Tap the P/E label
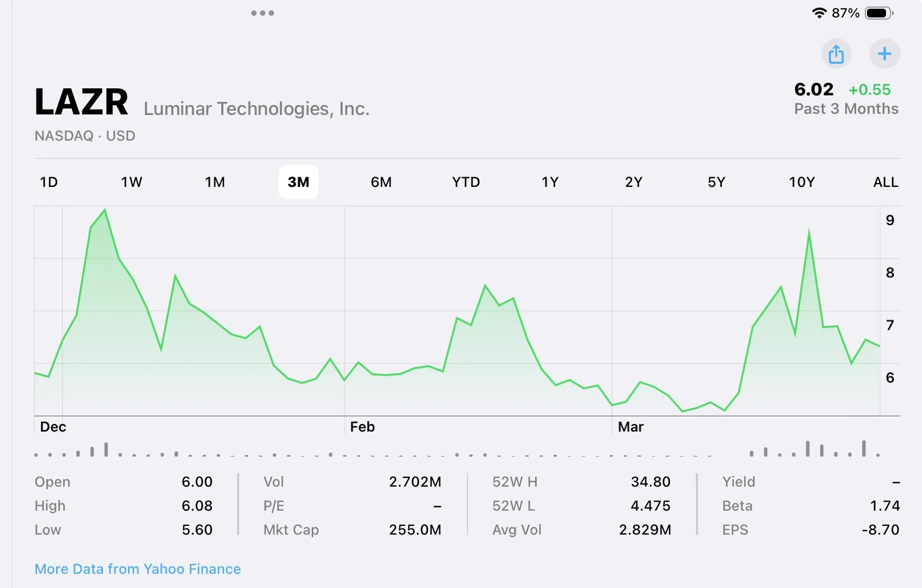922x588 pixels. (x=274, y=506)
